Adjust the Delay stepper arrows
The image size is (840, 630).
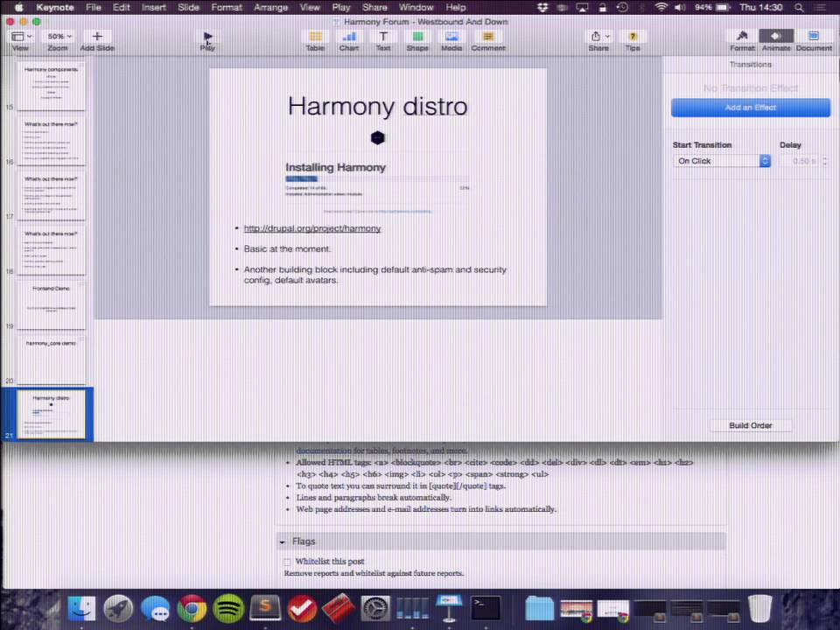point(824,161)
